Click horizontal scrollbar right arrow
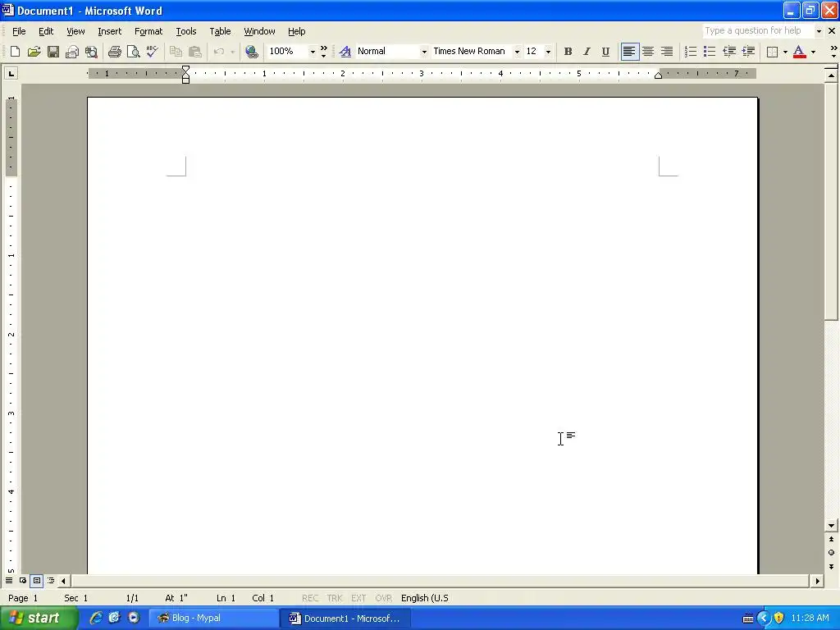The height and width of the screenshot is (630, 840). (817, 581)
